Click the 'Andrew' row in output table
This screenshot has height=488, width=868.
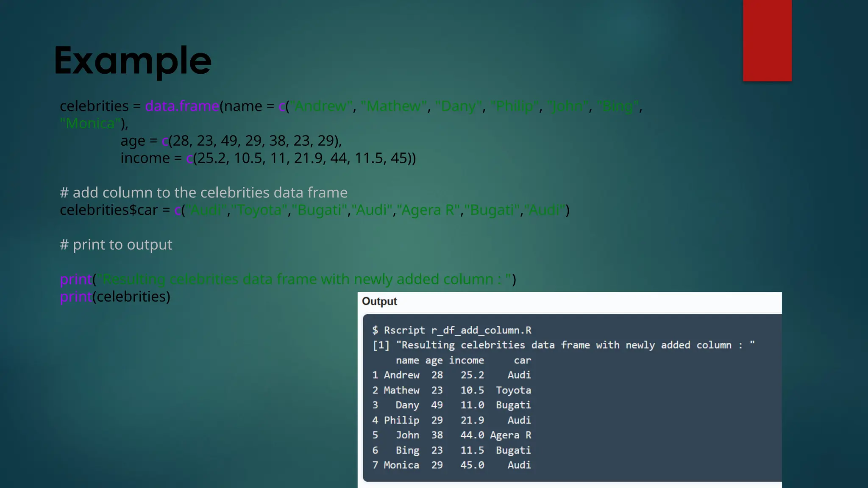tap(401, 375)
